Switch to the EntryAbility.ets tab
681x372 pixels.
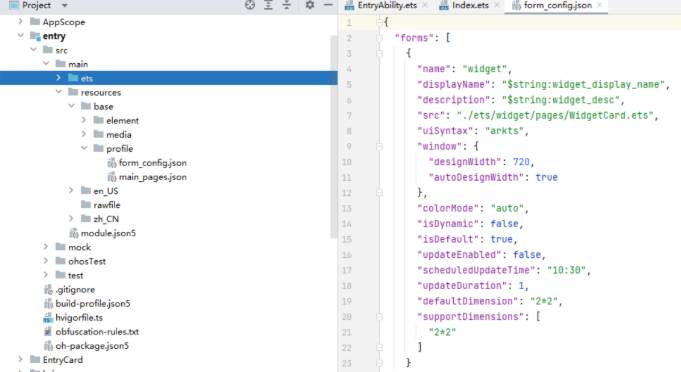pyautogui.click(x=387, y=5)
